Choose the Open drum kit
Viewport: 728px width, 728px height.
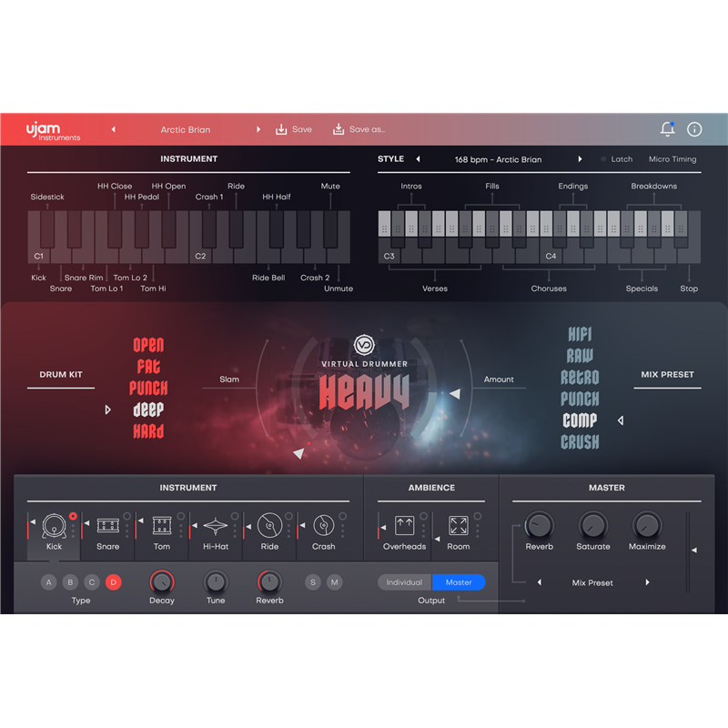(x=148, y=345)
